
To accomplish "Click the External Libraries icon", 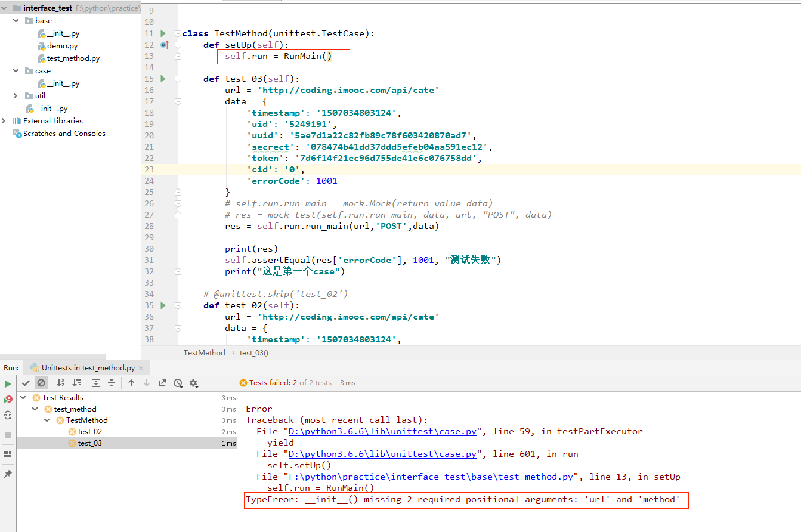I will (x=17, y=121).
